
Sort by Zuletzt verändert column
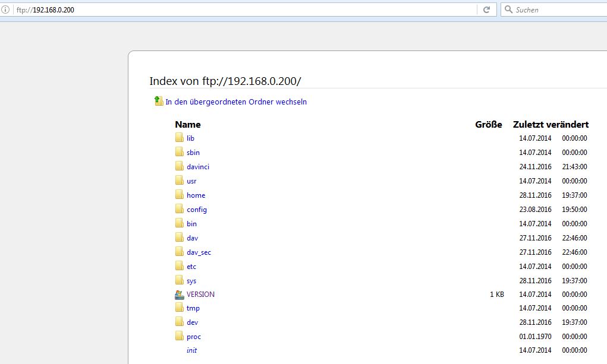[551, 124]
